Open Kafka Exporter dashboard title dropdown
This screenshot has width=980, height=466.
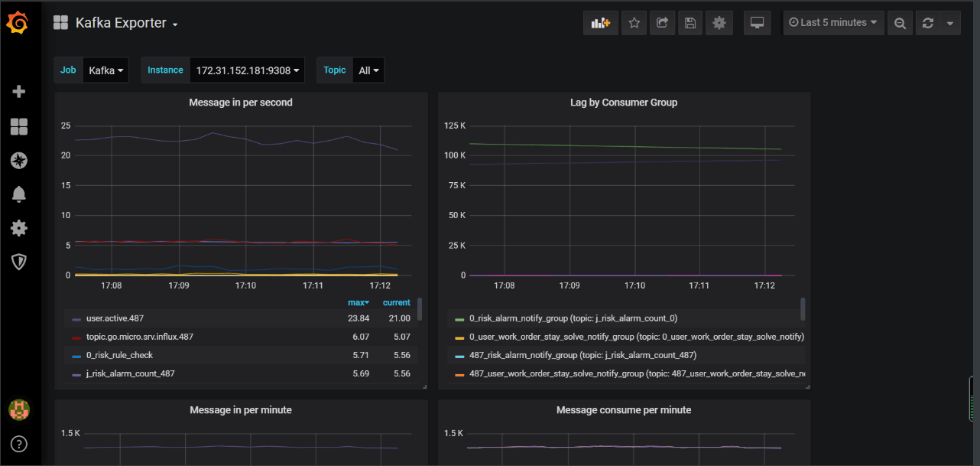[x=127, y=23]
